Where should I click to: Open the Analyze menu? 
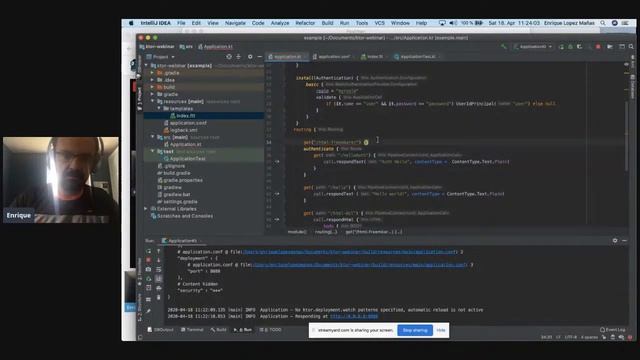(280, 23)
